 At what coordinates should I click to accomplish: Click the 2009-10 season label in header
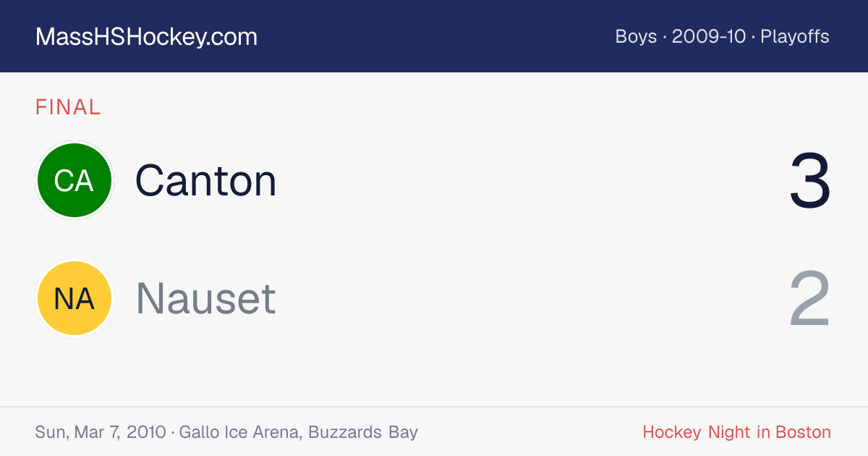(x=709, y=36)
